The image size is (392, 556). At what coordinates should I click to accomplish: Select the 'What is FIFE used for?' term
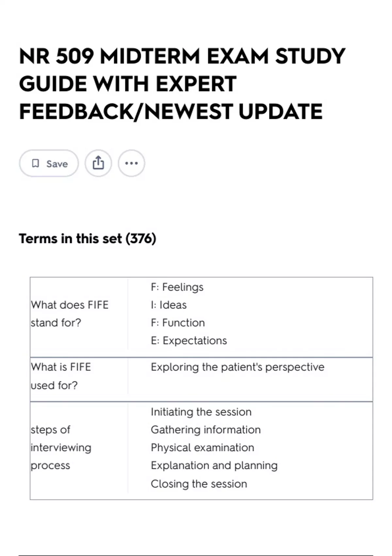tap(61, 376)
